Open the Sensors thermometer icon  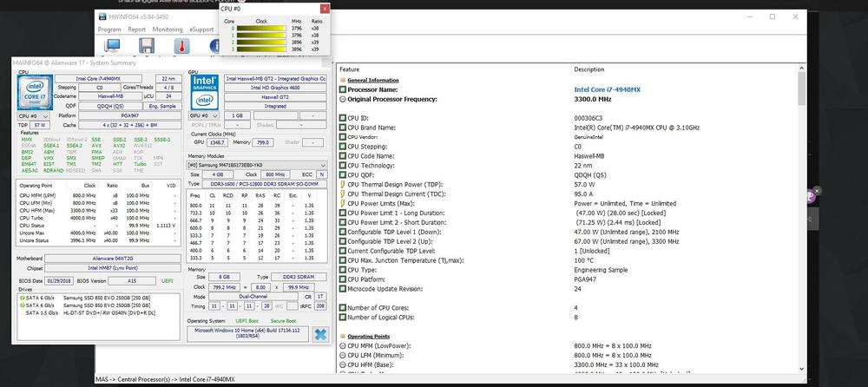181,45
